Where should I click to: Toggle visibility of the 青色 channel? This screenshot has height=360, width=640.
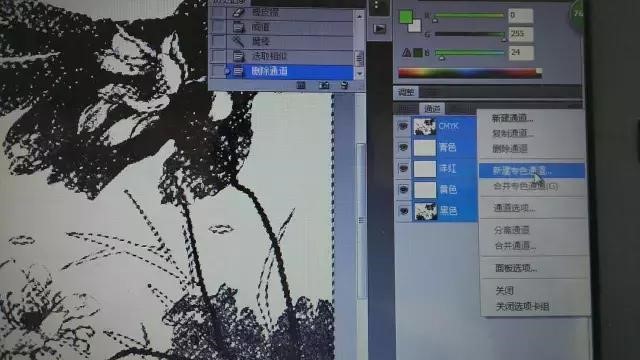pos(403,147)
